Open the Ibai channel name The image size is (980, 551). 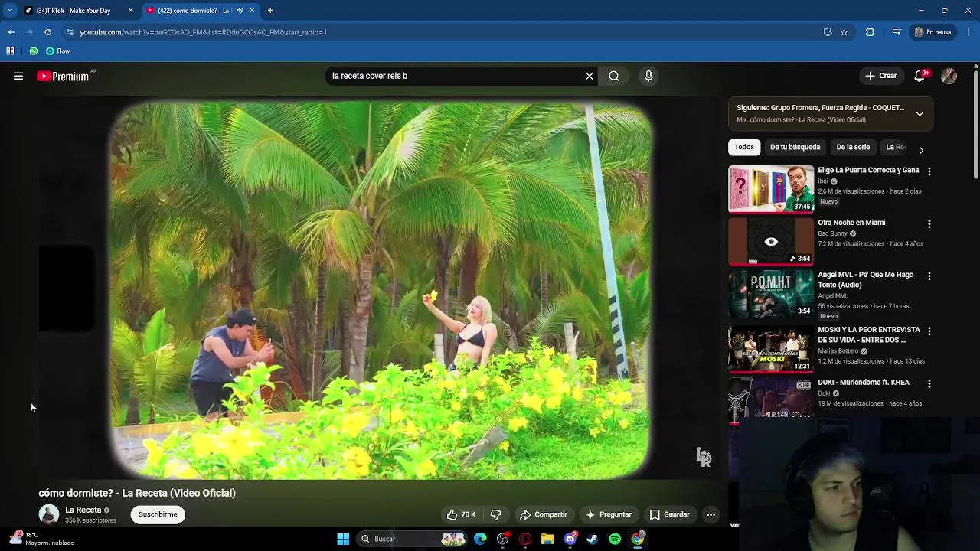tap(823, 181)
